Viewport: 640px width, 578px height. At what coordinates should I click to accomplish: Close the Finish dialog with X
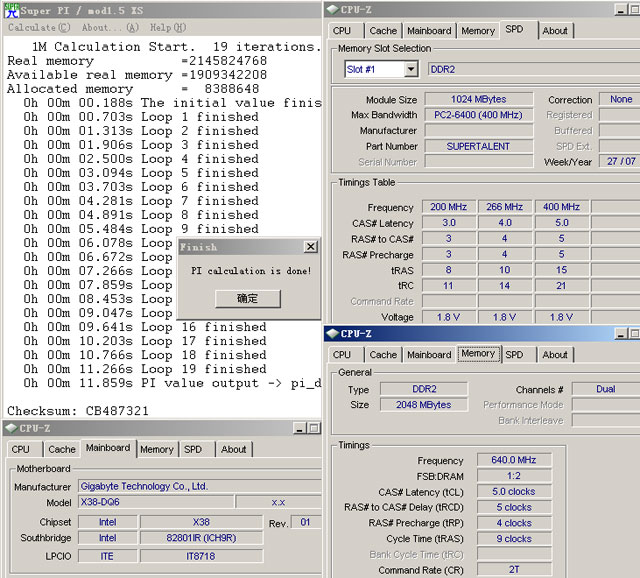pyautogui.click(x=310, y=247)
